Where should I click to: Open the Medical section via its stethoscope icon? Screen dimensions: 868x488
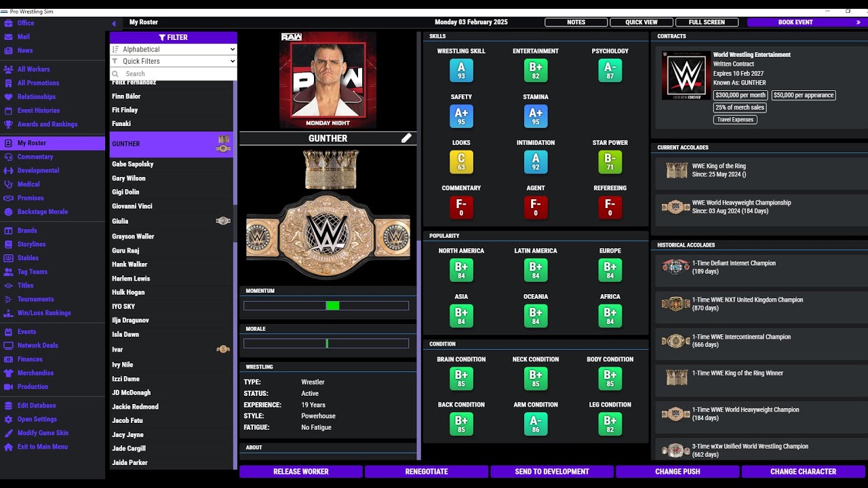(8, 184)
